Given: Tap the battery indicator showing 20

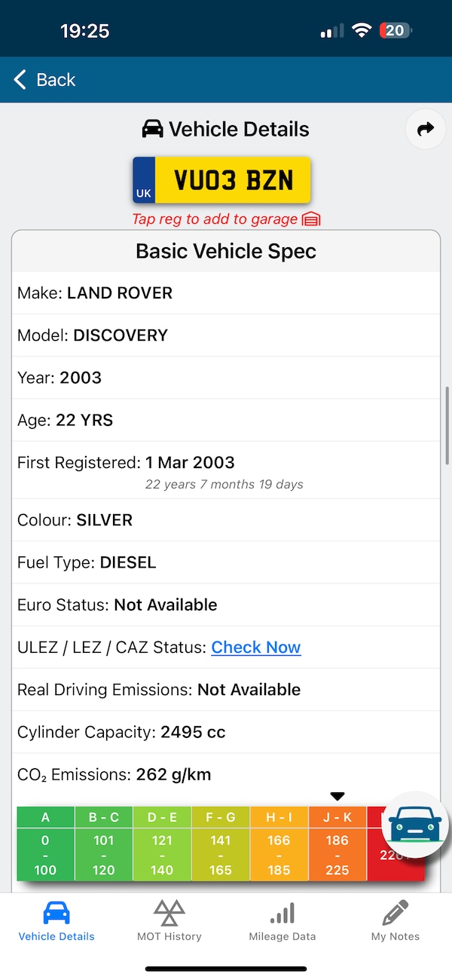Looking at the screenshot, I should (x=395, y=31).
